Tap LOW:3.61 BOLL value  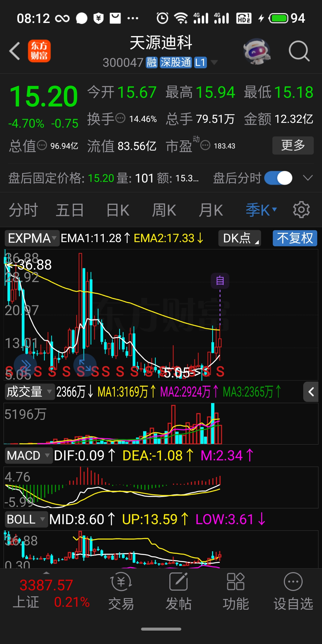click(x=230, y=519)
